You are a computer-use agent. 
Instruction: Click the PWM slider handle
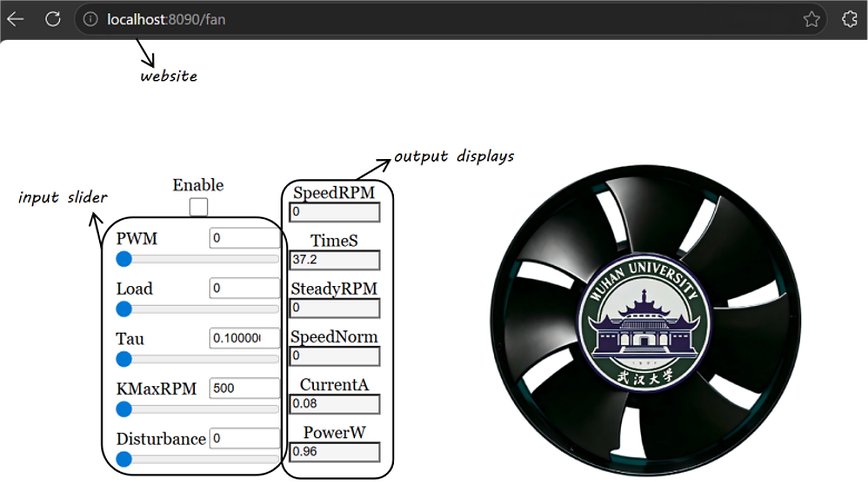click(124, 259)
